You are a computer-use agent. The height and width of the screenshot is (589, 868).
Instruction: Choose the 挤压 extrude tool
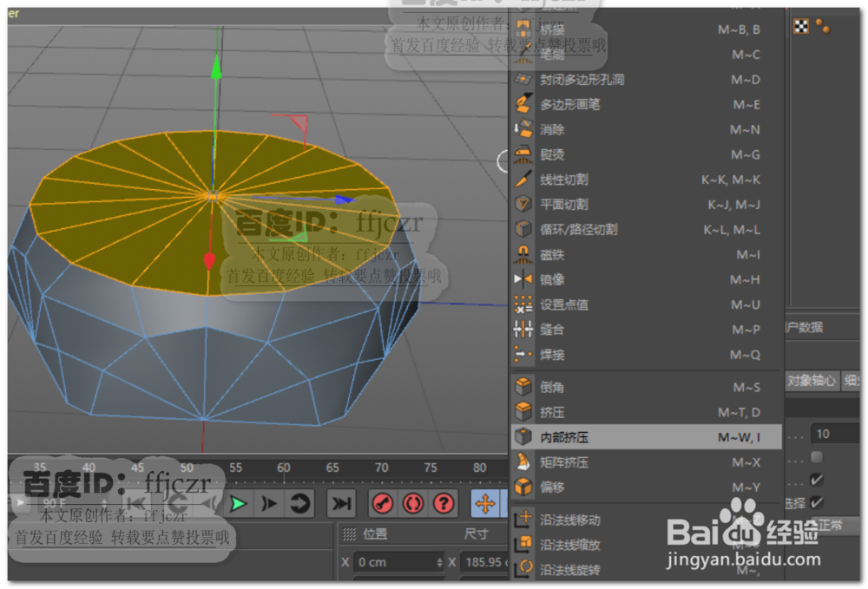[646, 412]
